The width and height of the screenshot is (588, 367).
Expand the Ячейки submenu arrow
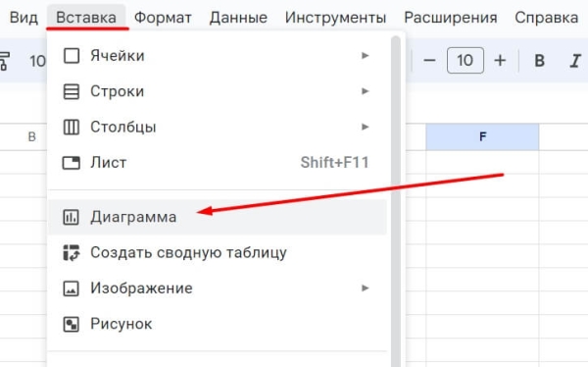pyautogui.click(x=365, y=56)
